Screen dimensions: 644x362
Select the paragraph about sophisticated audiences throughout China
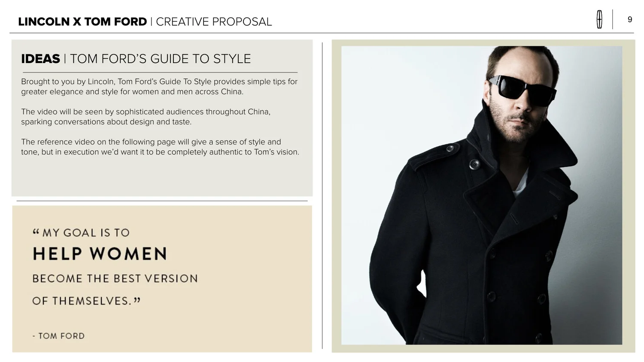click(146, 117)
